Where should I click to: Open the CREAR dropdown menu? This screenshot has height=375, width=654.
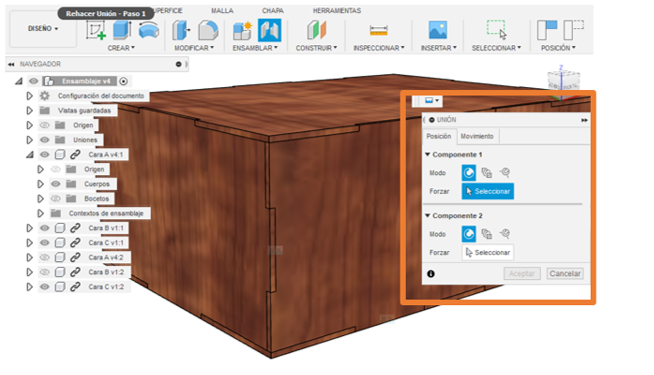pos(121,48)
